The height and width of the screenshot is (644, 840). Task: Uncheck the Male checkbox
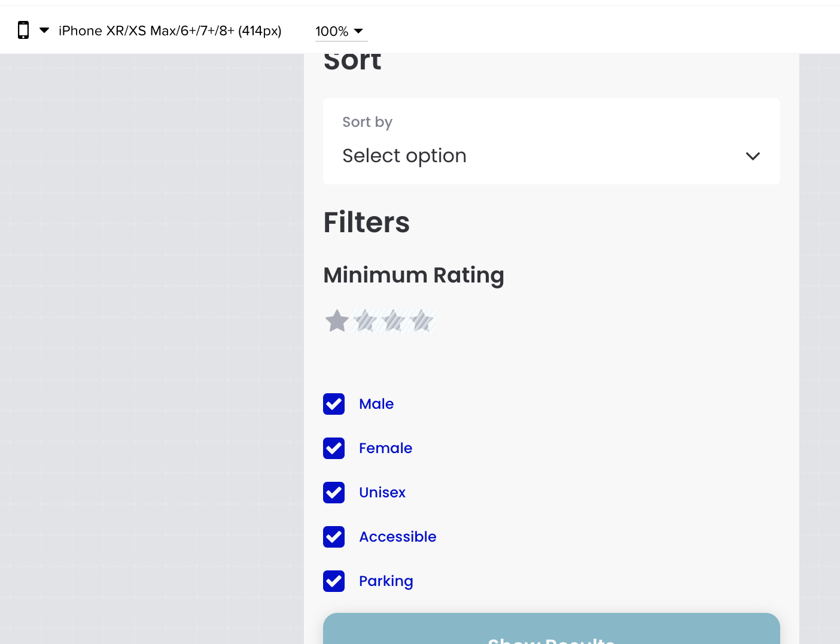pos(334,404)
